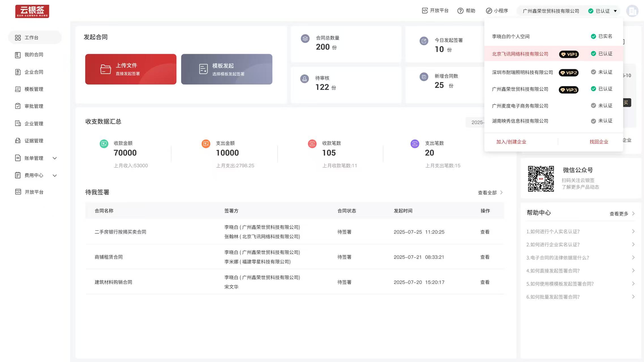Switch to 李晓白的个人空间 personal space
644x362 pixels.
coord(511,36)
